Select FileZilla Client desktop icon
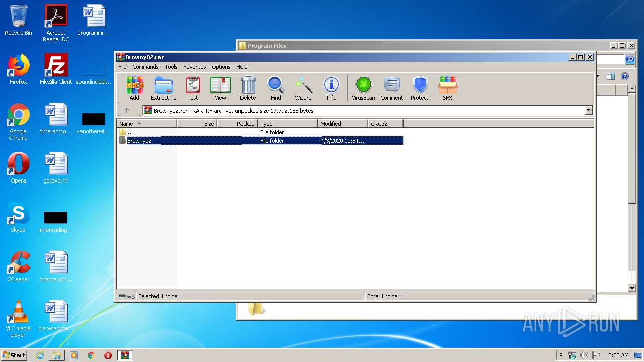This screenshot has height=362, width=644. [56, 69]
